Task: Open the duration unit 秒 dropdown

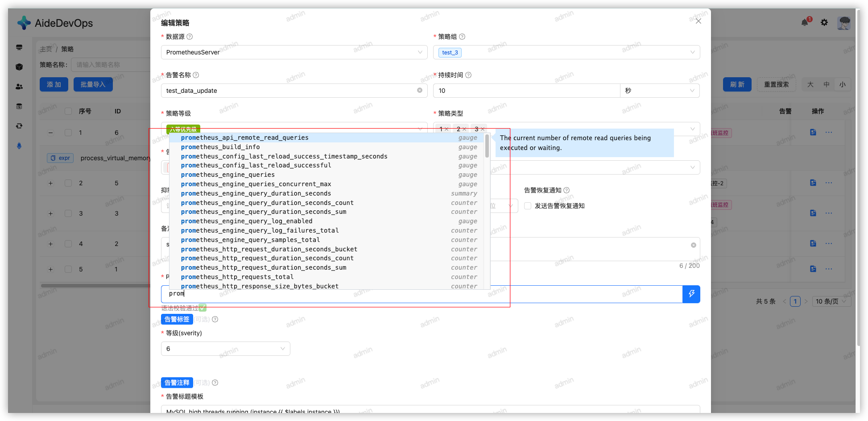Action: point(660,91)
